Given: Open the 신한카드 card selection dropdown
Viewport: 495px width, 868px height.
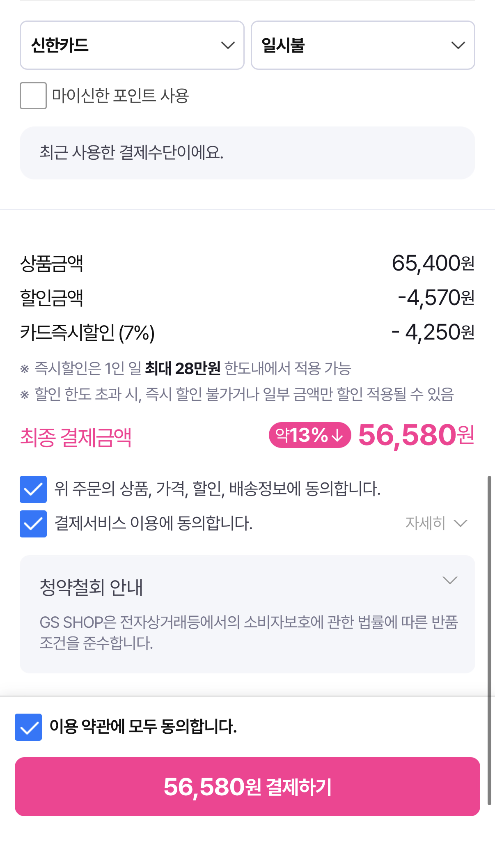Looking at the screenshot, I should [x=132, y=45].
